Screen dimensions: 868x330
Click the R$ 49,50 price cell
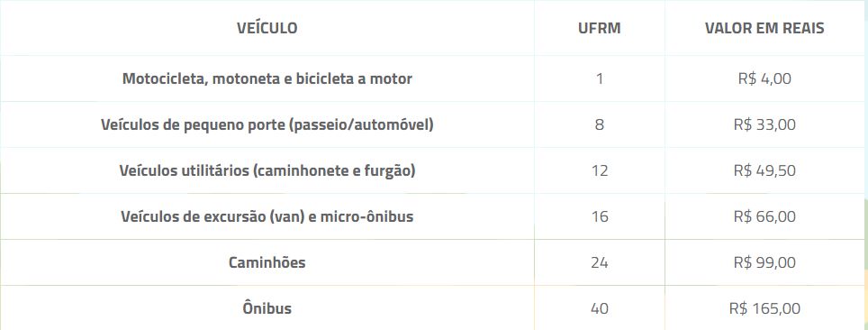(x=764, y=170)
